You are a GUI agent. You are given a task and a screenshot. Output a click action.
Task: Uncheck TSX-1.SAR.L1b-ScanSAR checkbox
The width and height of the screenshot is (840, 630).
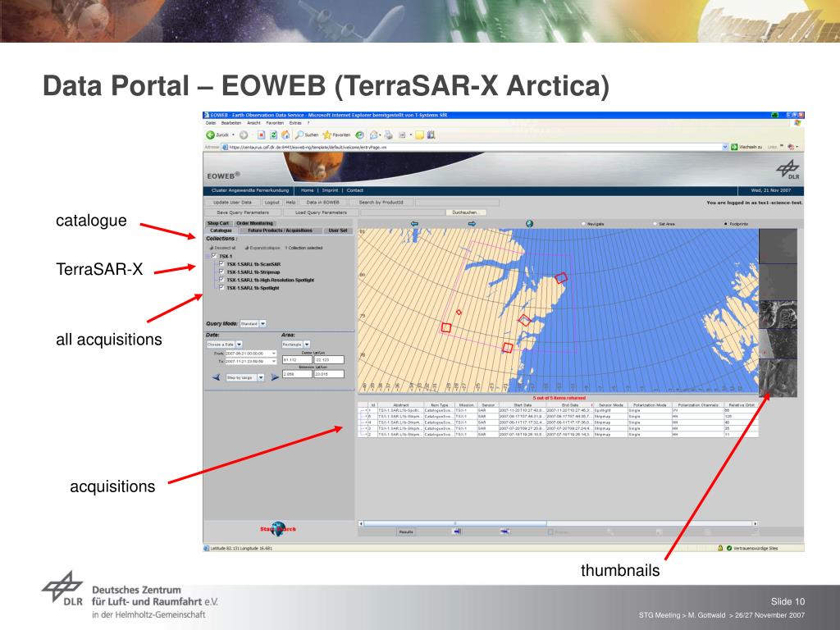coord(221,264)
